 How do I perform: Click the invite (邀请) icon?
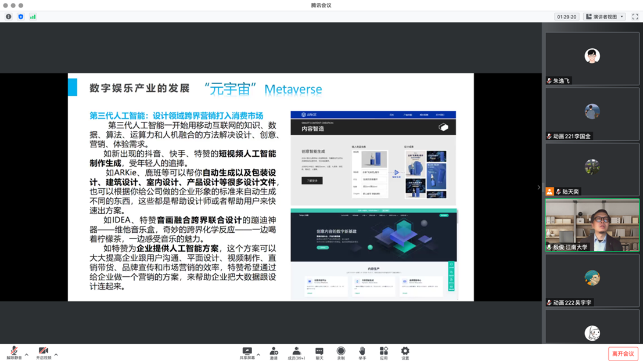click(274, 352)
